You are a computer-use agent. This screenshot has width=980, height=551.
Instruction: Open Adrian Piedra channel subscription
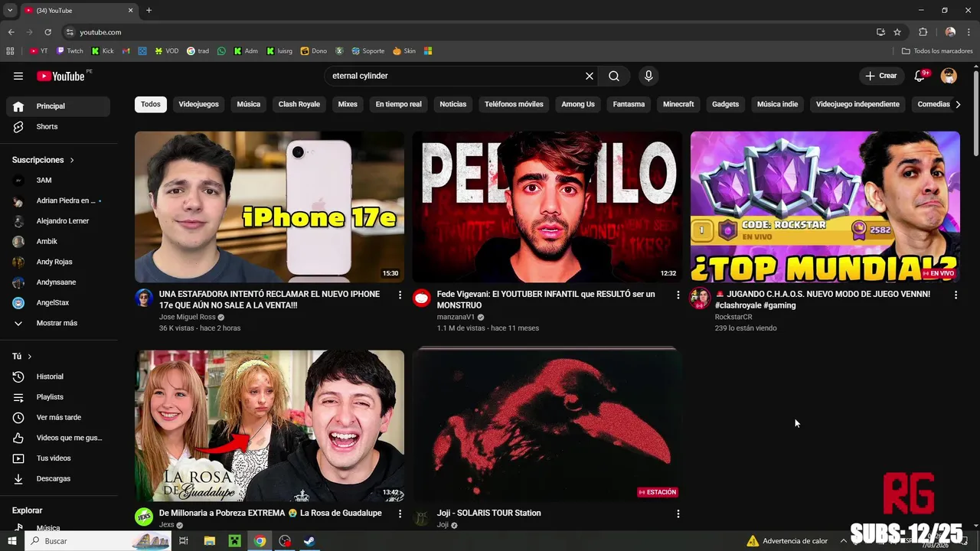click(58, 201)
